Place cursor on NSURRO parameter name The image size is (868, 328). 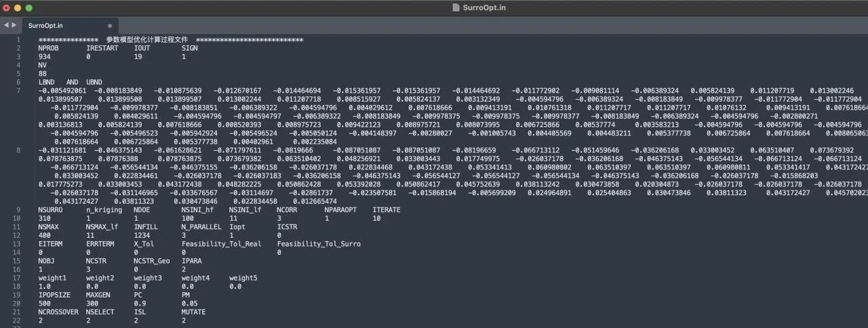point(51,210)
